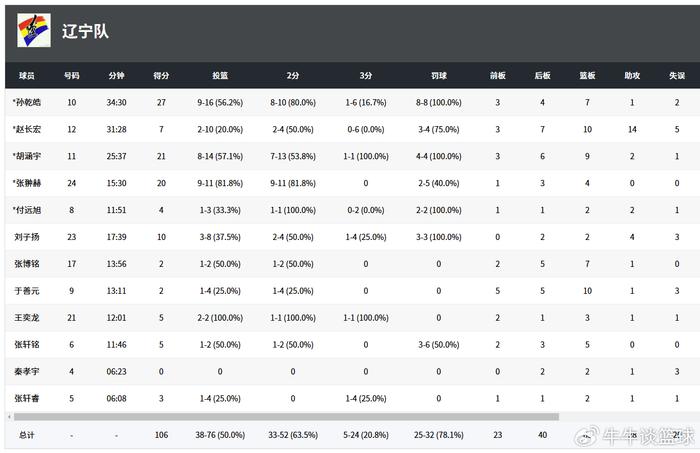Click the Liaoning team logo icon
This screenshot has height=453, width=700.
point(34,30)
